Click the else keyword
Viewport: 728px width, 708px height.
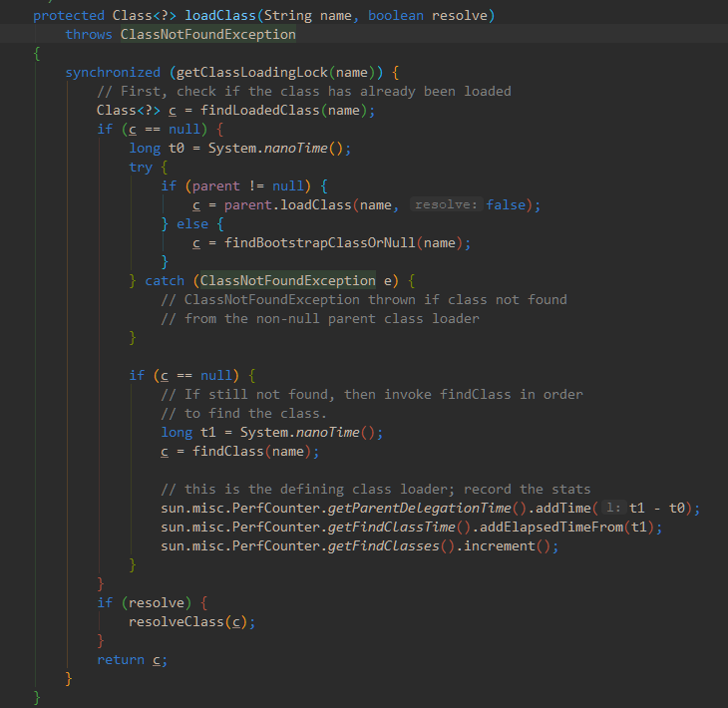click(x=192, y=223)
